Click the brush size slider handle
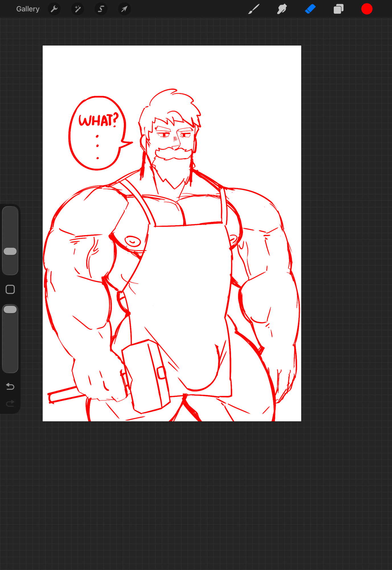 (10, 251)
